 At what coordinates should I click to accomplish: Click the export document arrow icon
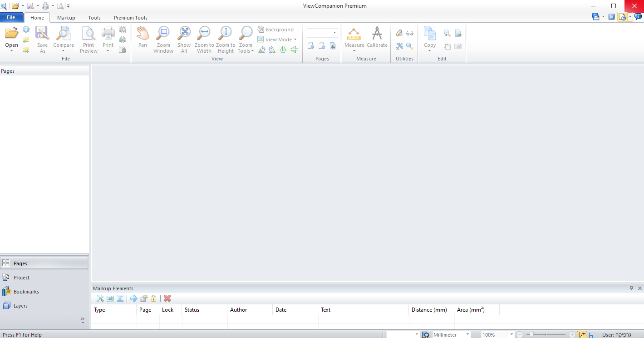pyautogui.click(x=458, y=33)
